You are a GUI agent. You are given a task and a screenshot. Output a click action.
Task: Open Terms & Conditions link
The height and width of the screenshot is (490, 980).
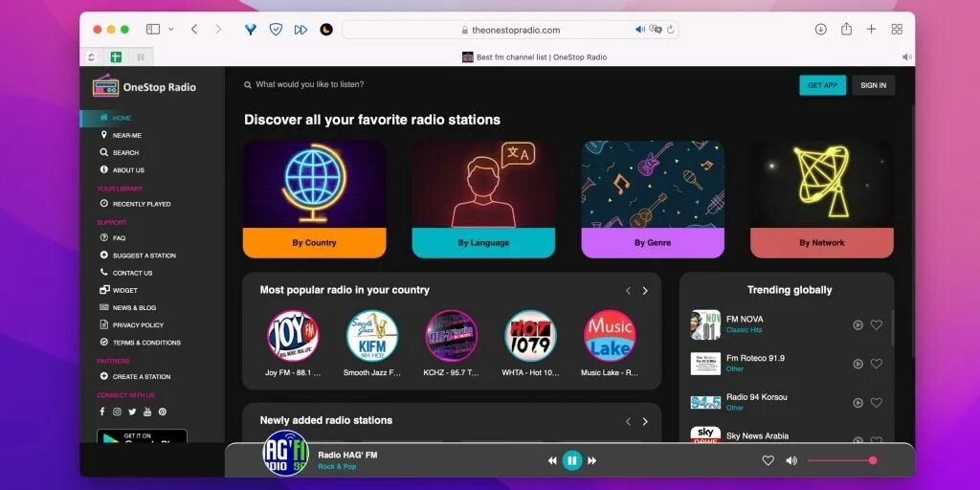[x=140, y=343]
